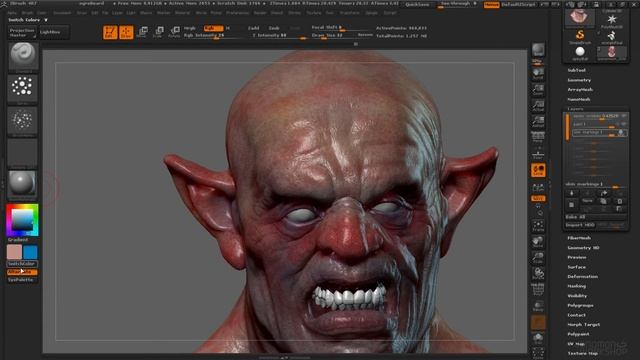Screen dimensions: 640x360
Task: Click the SwitchColor button
Action: [x=22, y=264]
